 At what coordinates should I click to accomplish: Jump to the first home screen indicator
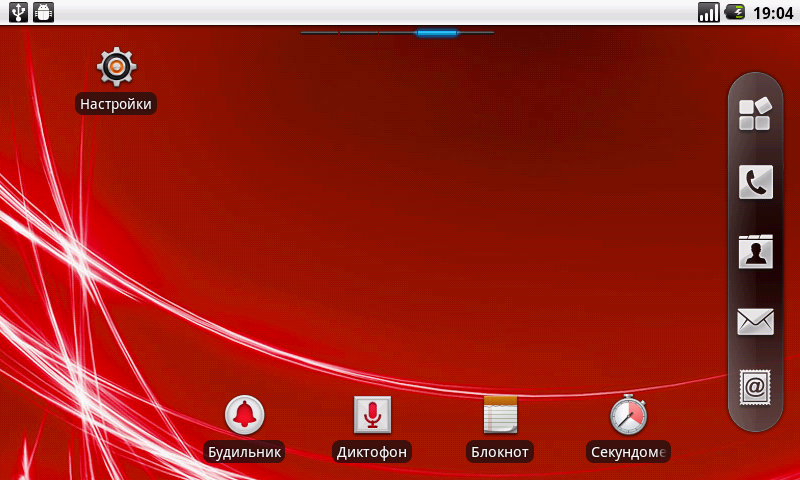319,33
